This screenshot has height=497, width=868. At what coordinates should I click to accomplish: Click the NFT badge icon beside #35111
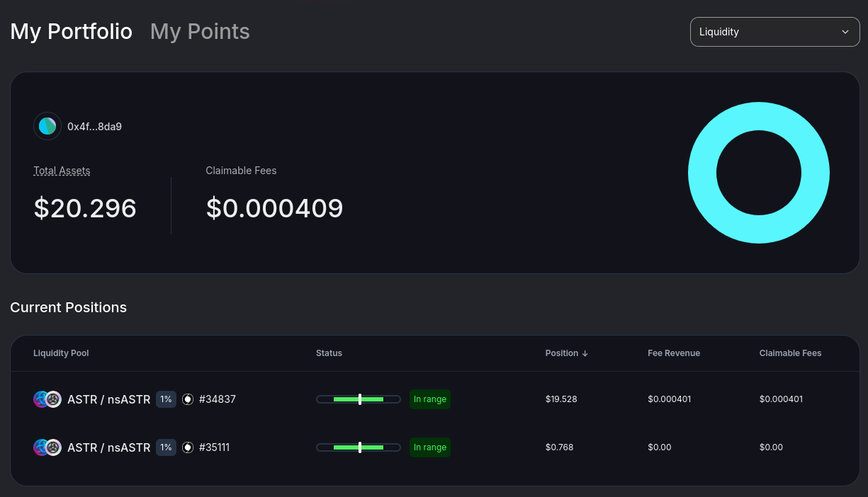188,447
